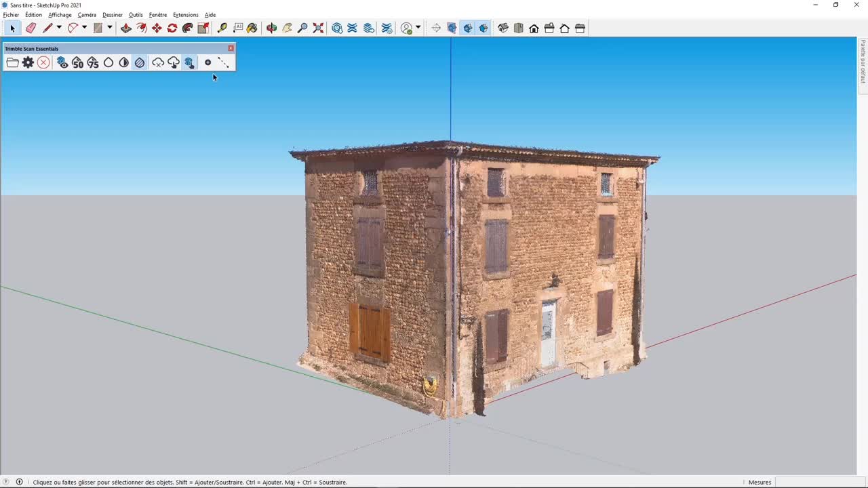Set point cloud density to 75

pos(93,62)
